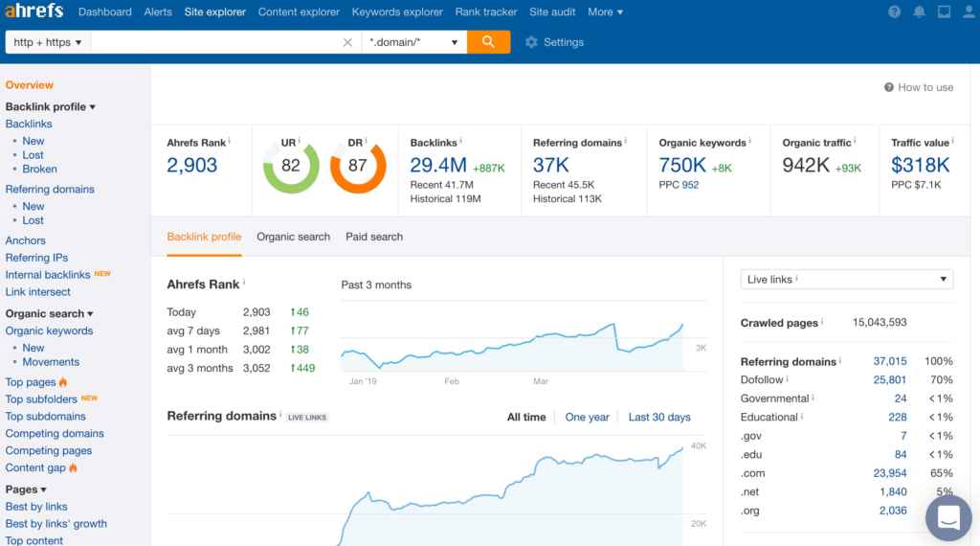Open Broken backlinks in sidebar
Screen dimensions: 980x546
coord(39,169)
